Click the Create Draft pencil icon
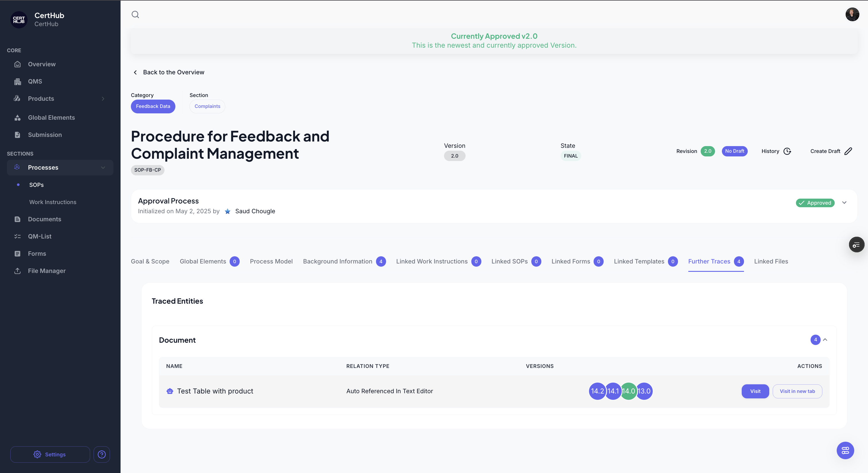 pos(848,151)
